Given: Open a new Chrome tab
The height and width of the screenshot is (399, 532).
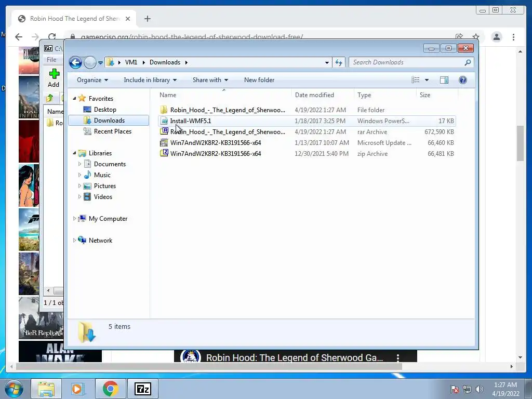Looking at the screenshot, I should (147, 19).
